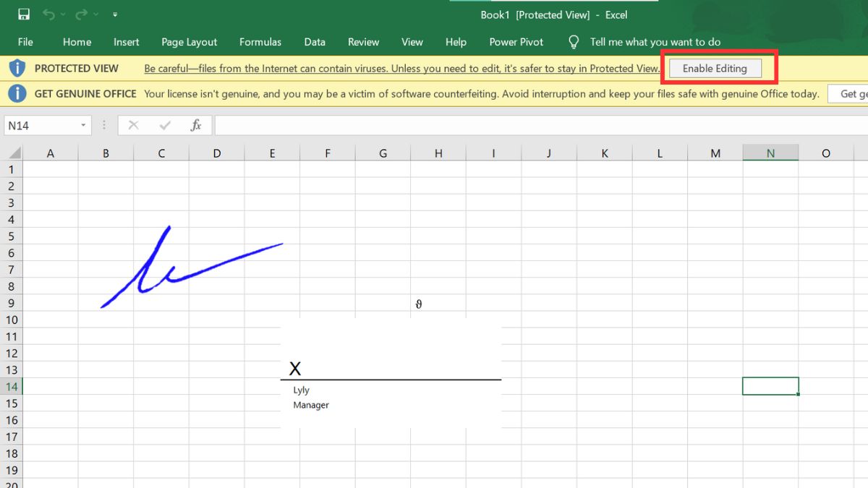868x488 pixels.
Task: Click the Get Genuine Office info icon
Action: (x=17, y=93)
